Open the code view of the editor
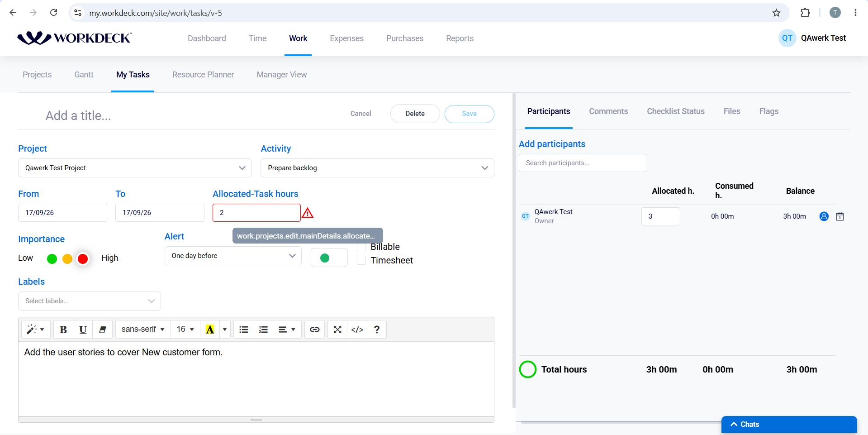Screen dimensions: 868x435 (357, 330)
